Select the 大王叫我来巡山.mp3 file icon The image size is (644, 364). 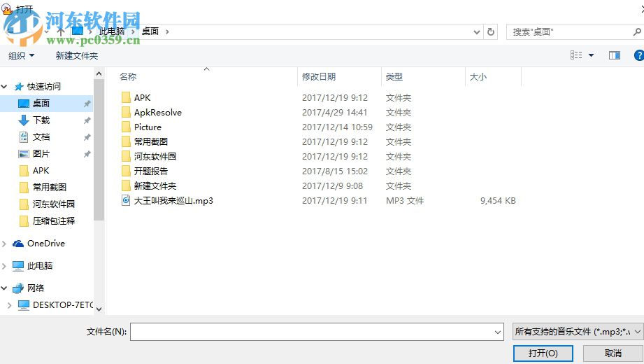pos(126,201)
